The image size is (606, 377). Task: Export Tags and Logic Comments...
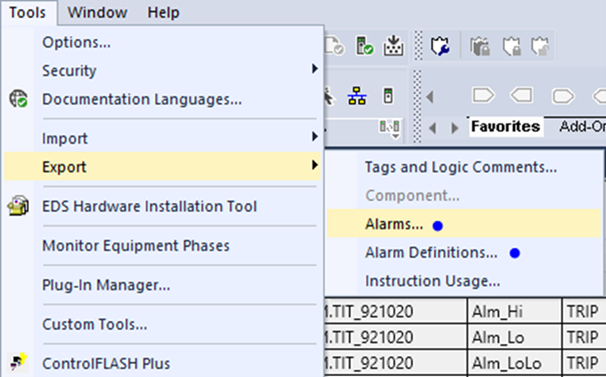click(x=461, y=167)
